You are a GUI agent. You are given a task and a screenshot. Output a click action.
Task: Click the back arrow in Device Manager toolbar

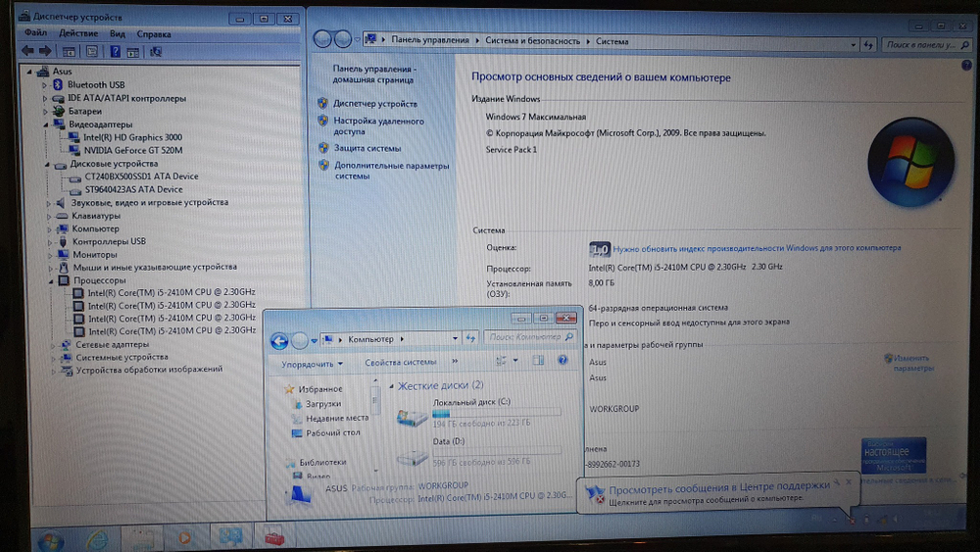(x=27, y=51)
